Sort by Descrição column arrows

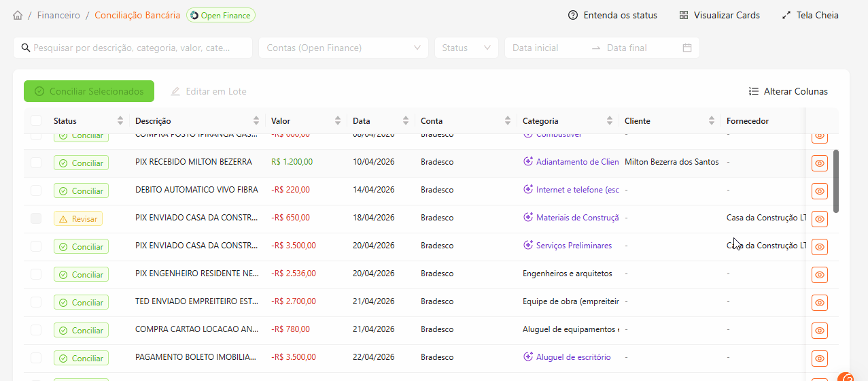[x=256, y=121]
